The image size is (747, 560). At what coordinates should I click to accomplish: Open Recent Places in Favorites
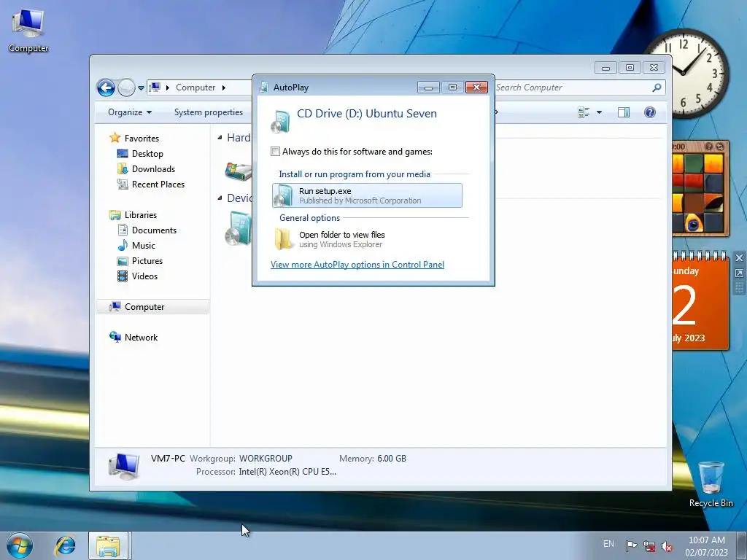coord(158,184)
